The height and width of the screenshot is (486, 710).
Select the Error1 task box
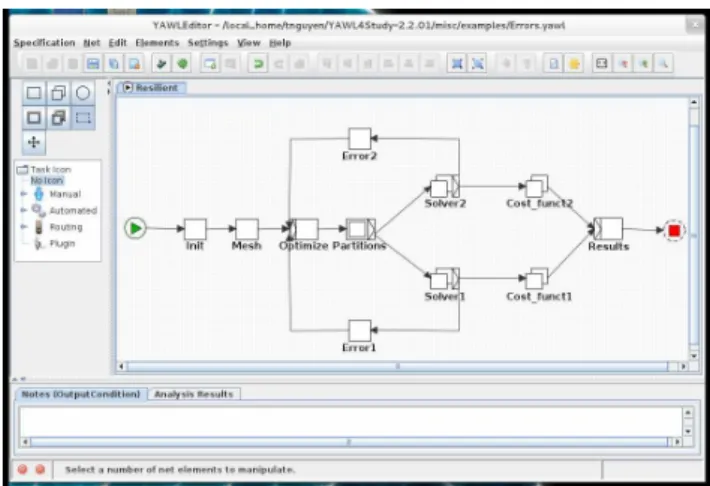coord(360,331)
